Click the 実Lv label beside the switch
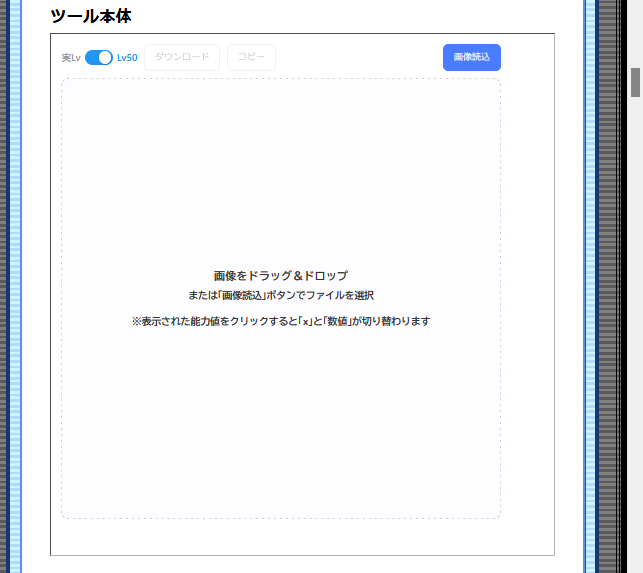 coord(71,58)
